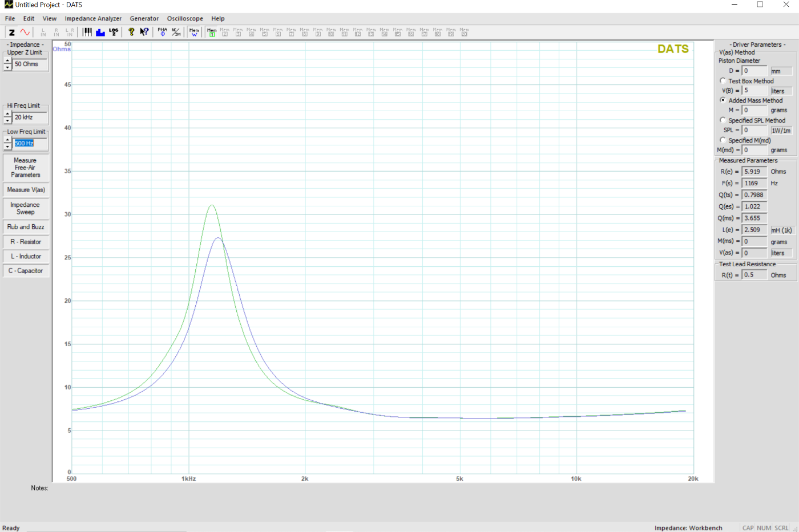Select the Mem 1 memory slot icon
The height and width of the screenshot is (532, 799).
(212, 33)
